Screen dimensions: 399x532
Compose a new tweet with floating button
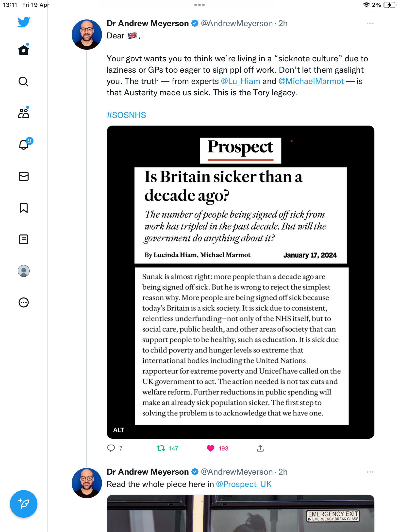[x=24, y=504]
